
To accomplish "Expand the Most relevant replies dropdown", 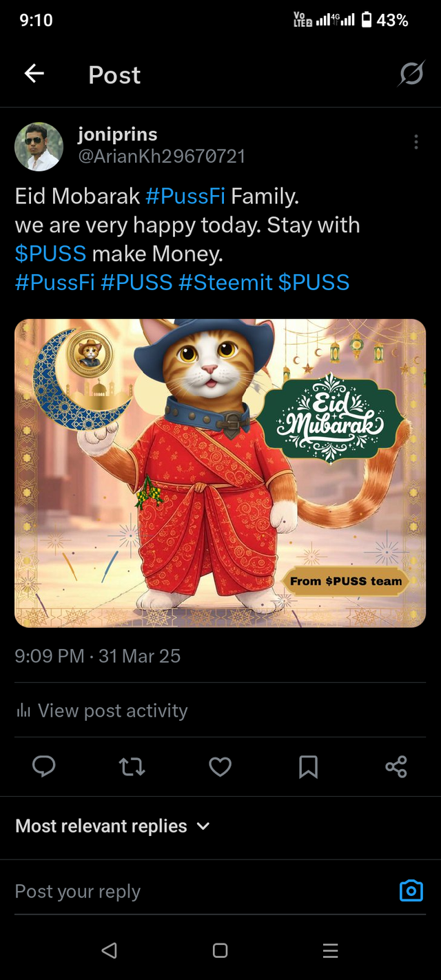I will [113, 826].
